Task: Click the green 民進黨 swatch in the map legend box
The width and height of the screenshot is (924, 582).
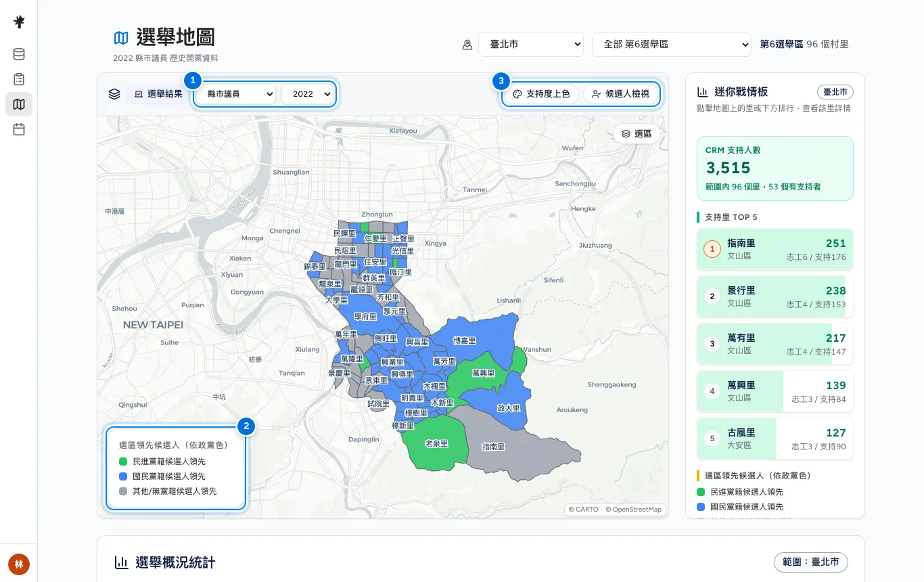Action: click(x=123, y=462)
